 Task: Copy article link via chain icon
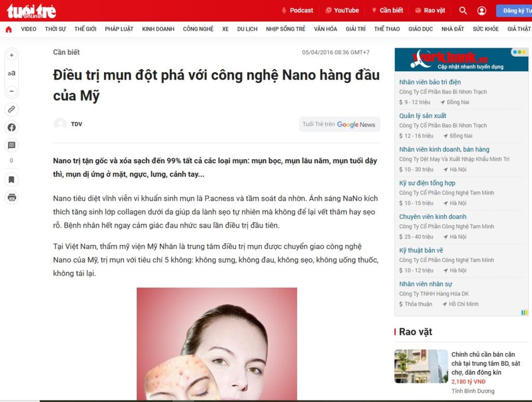pyautogui.click(x=11, y=109)
